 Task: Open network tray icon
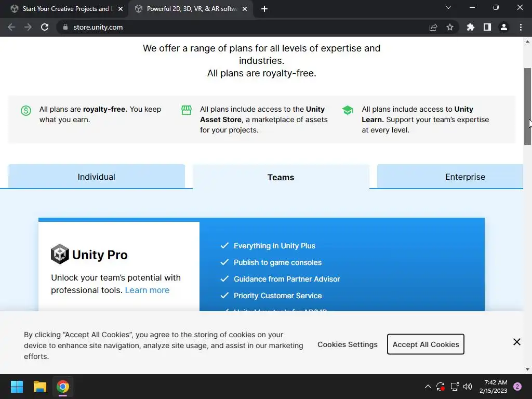click(455, 387)
